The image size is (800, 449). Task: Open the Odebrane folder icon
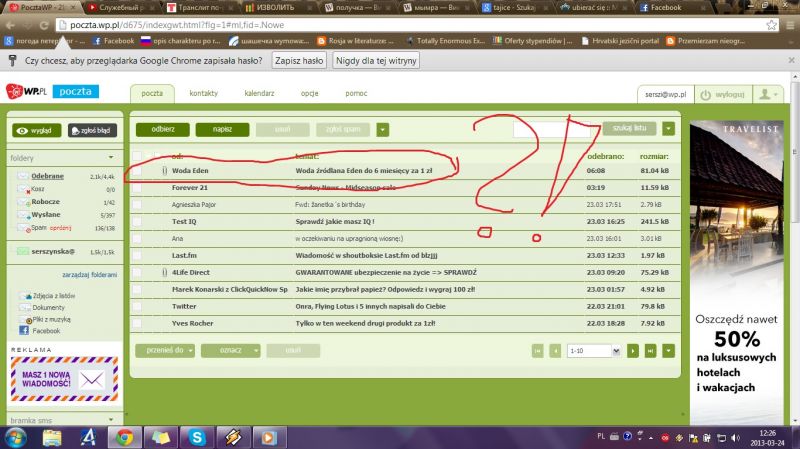point(23,176)
